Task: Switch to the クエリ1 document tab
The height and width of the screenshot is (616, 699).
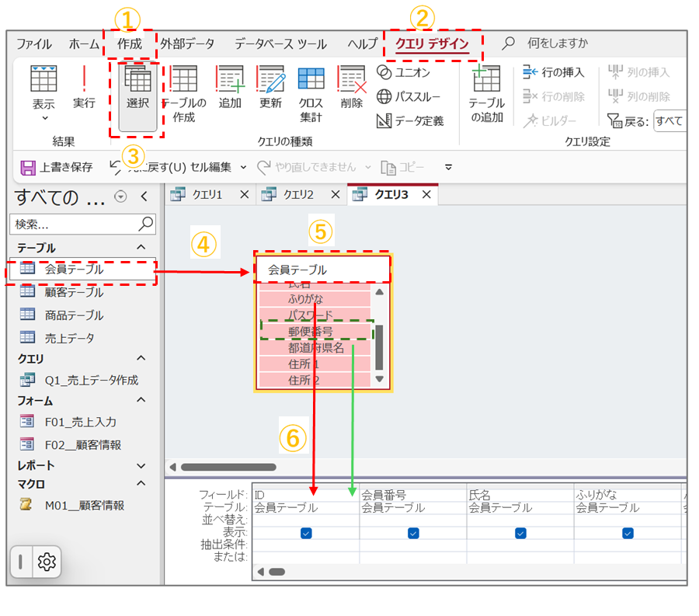Action: [x=207, y=194]
